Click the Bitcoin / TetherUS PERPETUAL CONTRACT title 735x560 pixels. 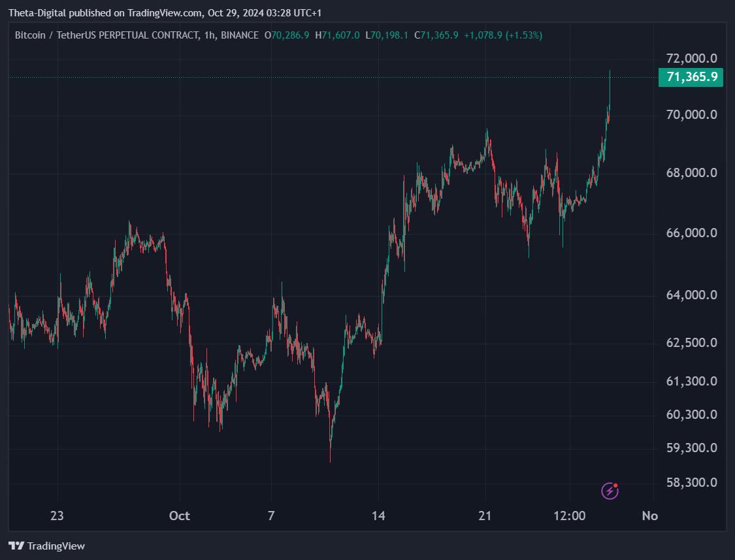pyautogui.click(x=107, y=35)
